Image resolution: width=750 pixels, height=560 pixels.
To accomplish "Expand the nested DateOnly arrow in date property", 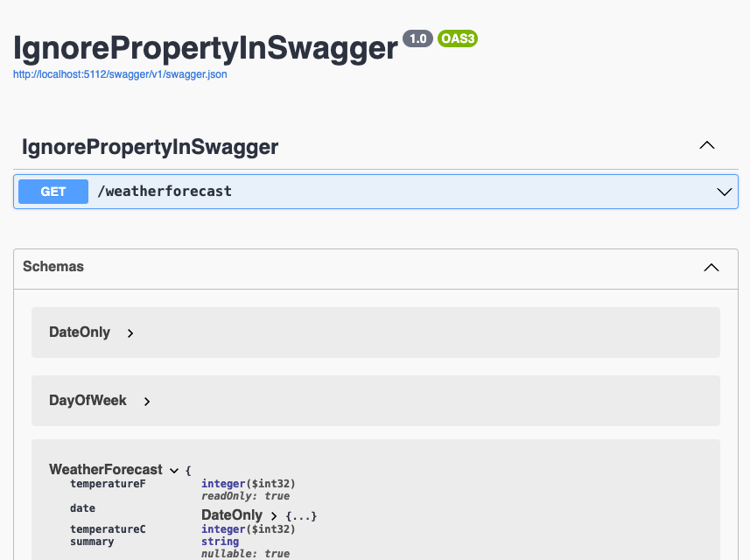I will [x=274, y=516].
